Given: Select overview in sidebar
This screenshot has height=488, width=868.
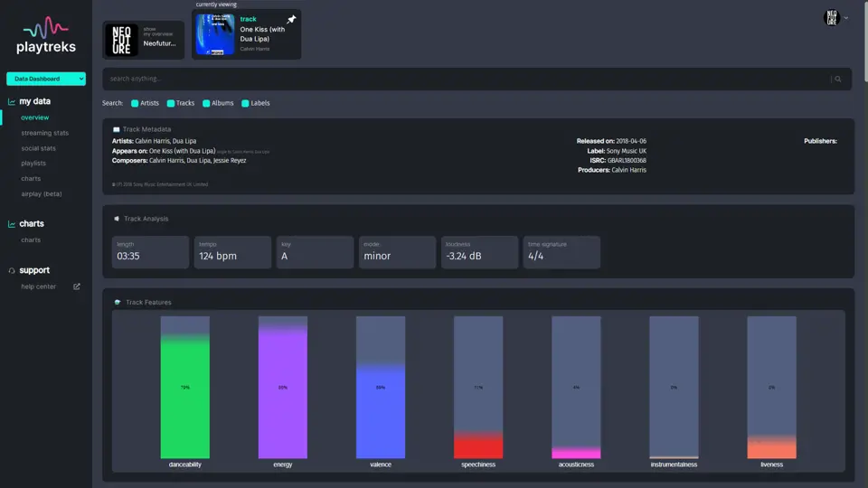Looking at the screenshot, I should click(35, 117).
